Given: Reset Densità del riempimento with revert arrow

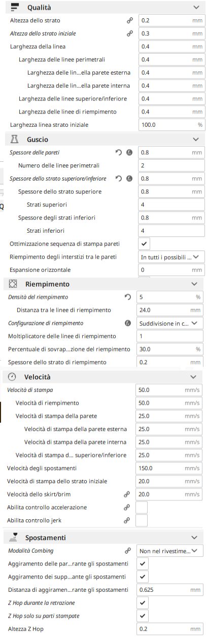Looking at the screenshot, I should pos(127,297).
